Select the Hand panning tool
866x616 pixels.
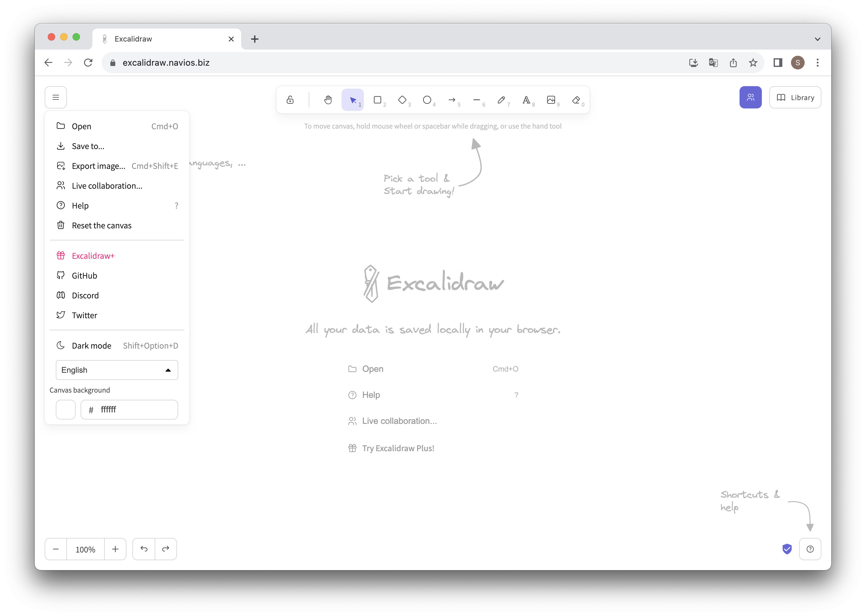328,100
